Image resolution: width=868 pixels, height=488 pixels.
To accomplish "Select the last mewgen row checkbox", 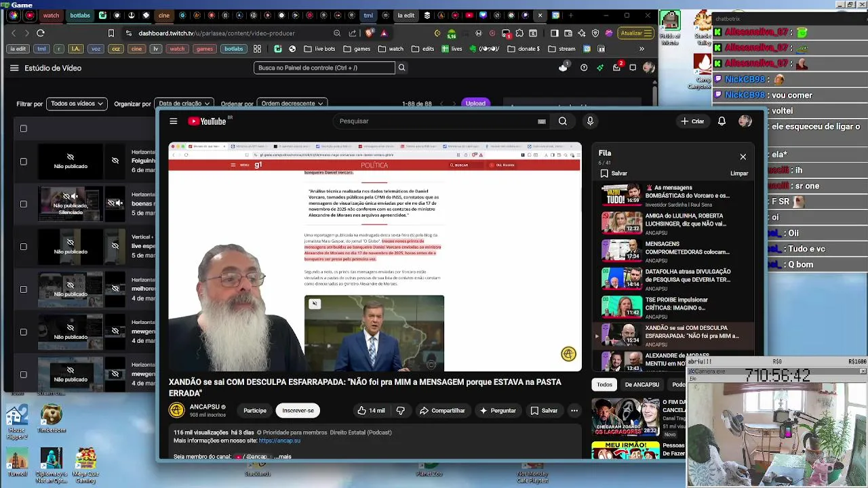I will (x=23, y=375).
